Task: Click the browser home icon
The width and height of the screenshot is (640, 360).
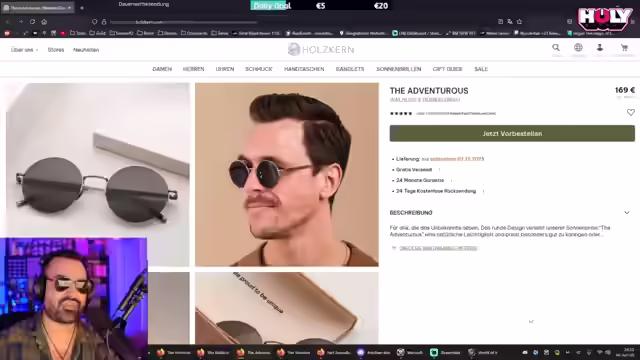Action: [44, 22]
